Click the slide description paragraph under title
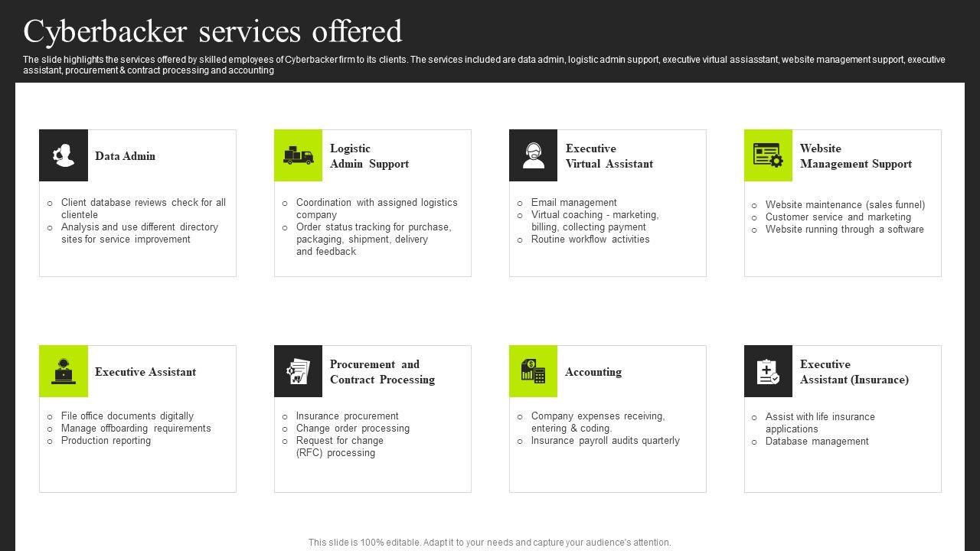The height and width of the screenshot is (551, 980). coord(484,65)
